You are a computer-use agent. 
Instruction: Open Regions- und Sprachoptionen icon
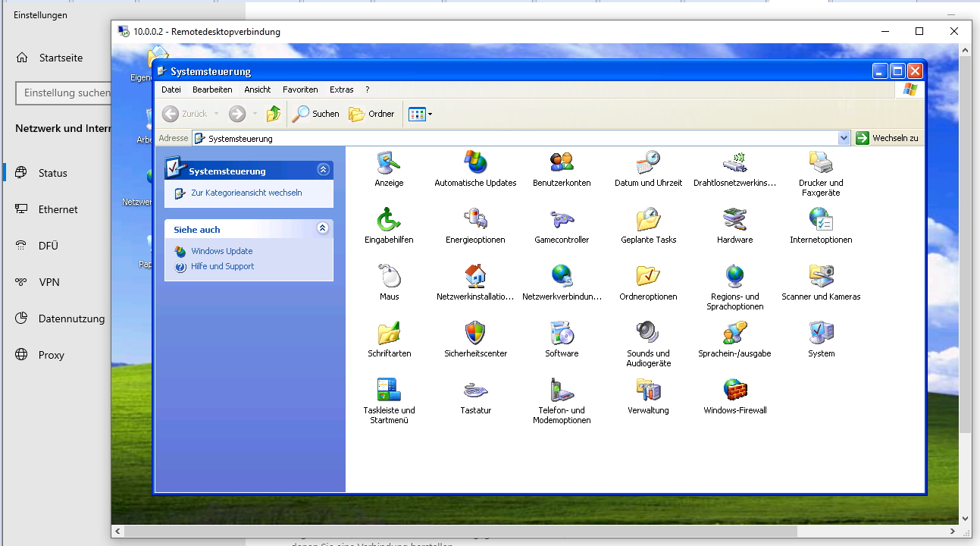click(x=734, y=276)
